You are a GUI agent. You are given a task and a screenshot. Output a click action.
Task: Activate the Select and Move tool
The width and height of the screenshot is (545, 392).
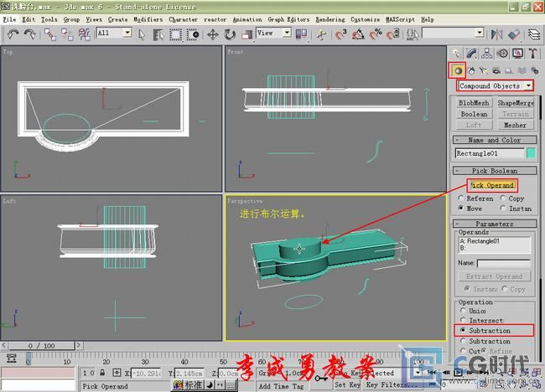pos(213,34)
